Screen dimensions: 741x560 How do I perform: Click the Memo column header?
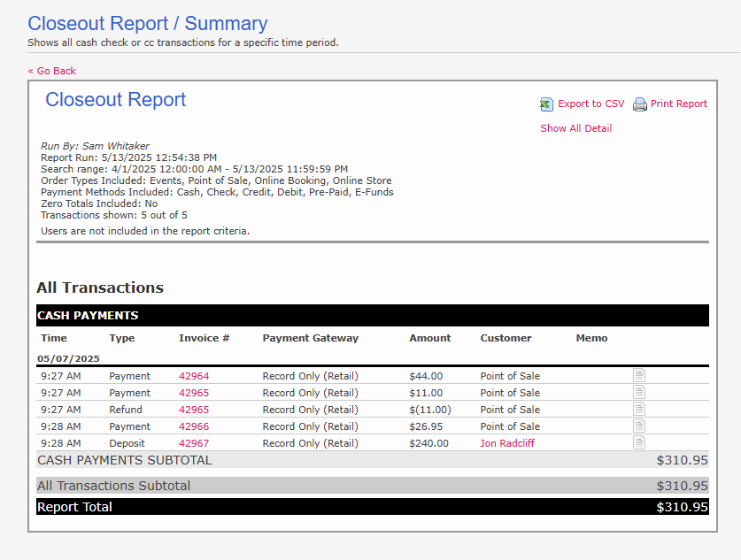pos(591,338)
